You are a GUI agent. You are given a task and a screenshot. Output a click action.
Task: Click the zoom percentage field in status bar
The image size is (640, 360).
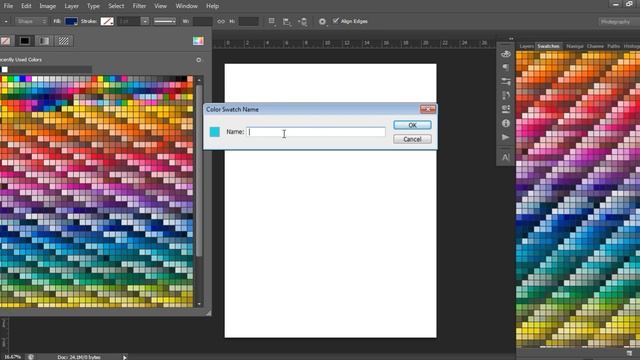[x=12, y=357]
